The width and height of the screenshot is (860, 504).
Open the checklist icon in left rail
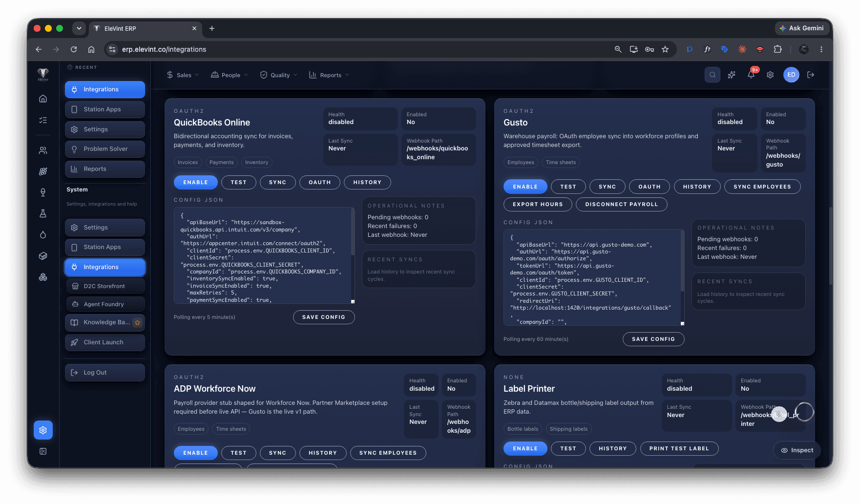[43, 120]
